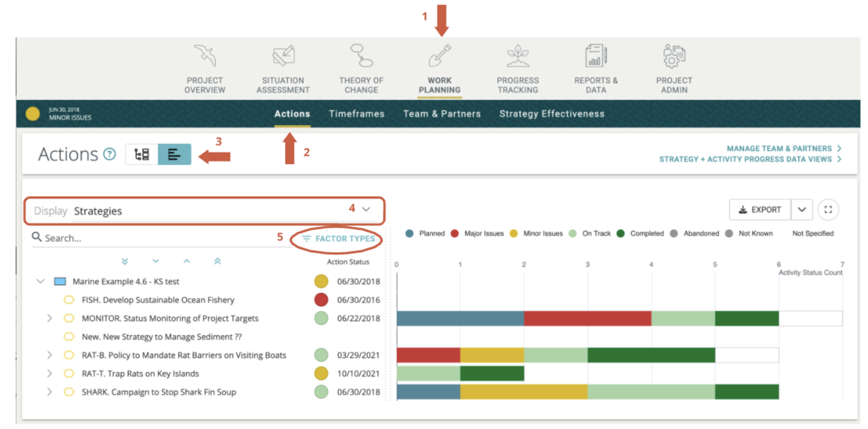
Task: Open the Export options dropdown arrow
Action: pos(802,210)
